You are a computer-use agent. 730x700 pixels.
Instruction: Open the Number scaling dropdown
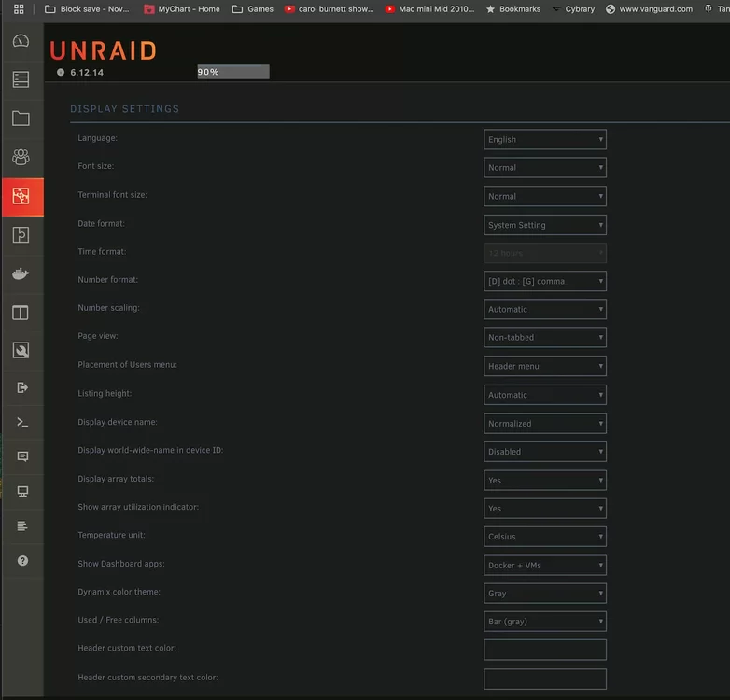pos(545,310)
